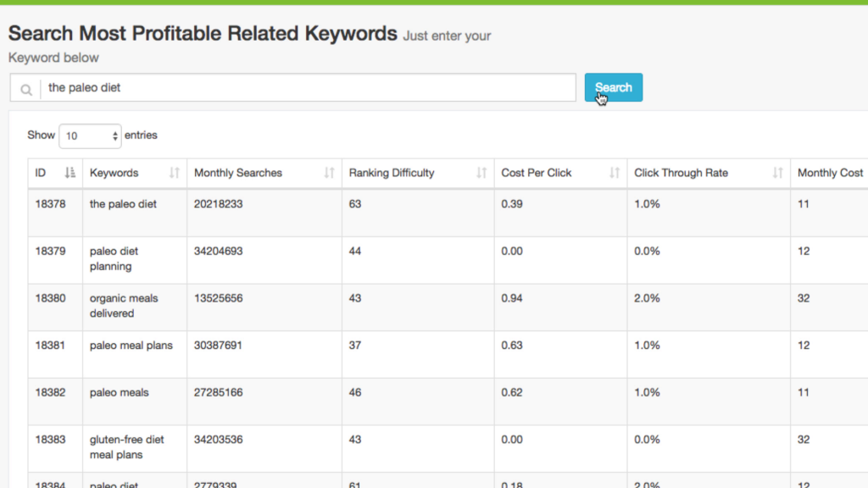
Task: Sort Monthly Searches using sort arrows
Action: pos(329,173)
